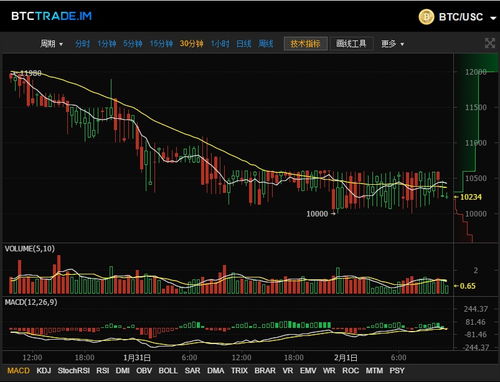The width and height of the screenshot is (500, 382).
Task: Select the KDJ indicator
Action: click(x=44, y=371)
